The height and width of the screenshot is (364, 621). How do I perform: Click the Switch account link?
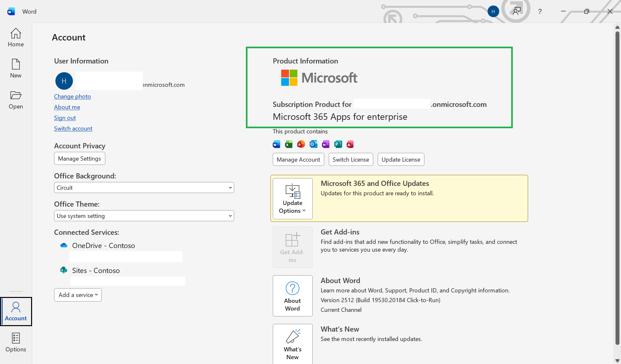point(73,128)
